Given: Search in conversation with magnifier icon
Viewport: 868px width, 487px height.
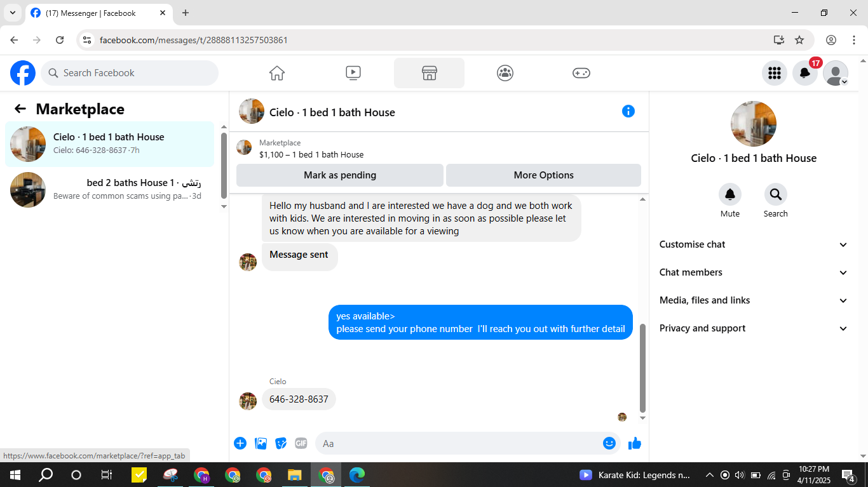Looking at the screenshot, I should coord(776,194).
